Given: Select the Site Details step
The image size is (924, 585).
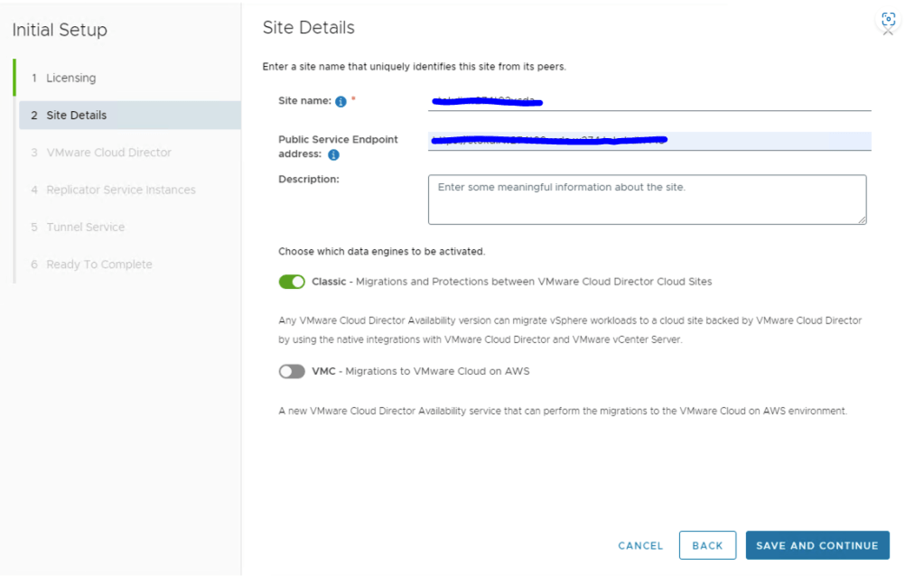Looking at the screenshot, I should (x=76, y=116).
